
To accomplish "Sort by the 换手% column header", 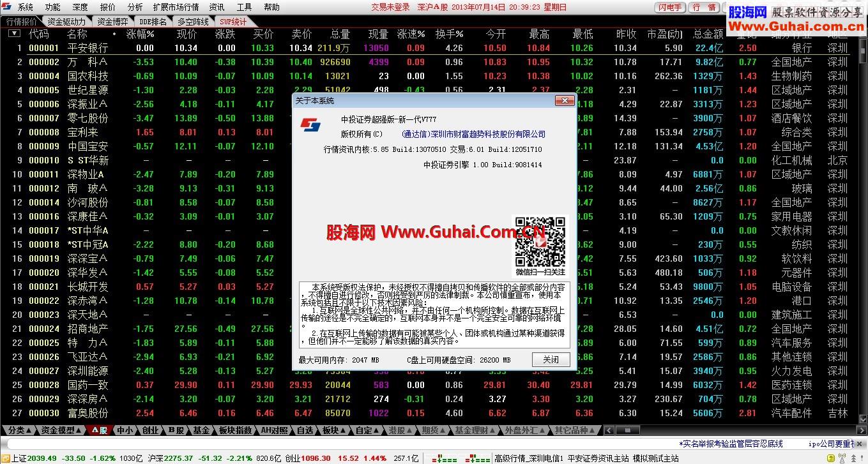I will [450, 34].
